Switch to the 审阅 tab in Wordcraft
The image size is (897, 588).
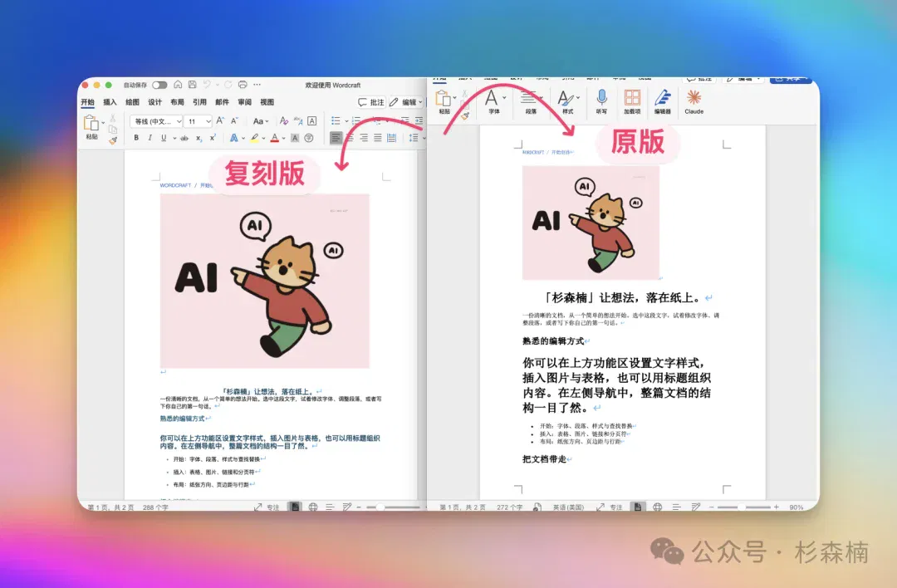click(245, 102)
